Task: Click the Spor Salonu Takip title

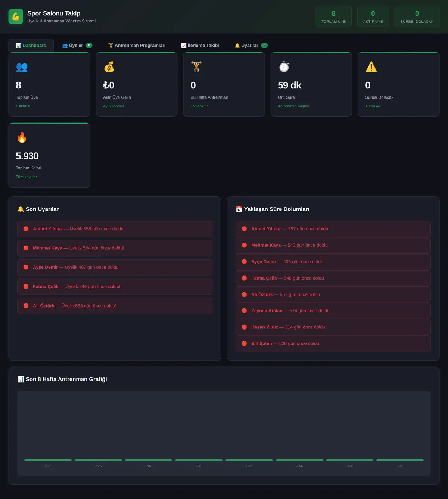Action: tap(54, 13)
